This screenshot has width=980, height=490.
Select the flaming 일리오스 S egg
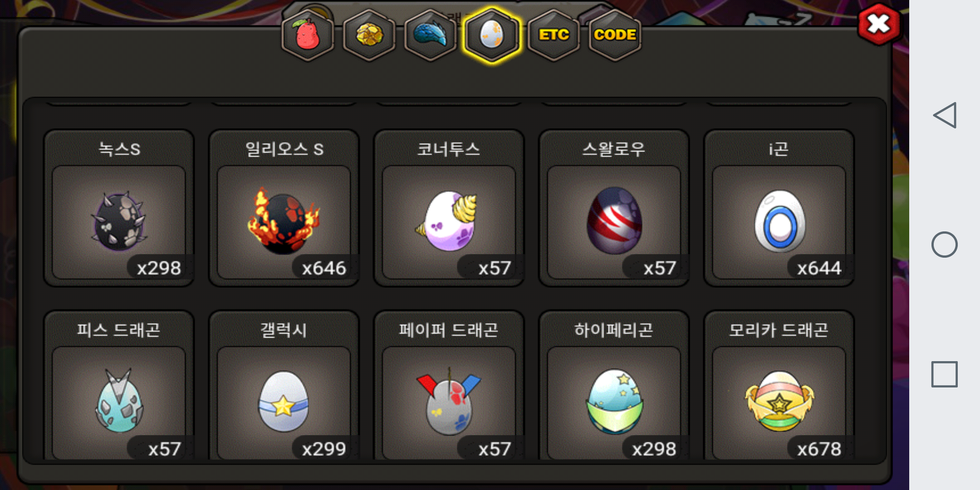pyautogui.click(x=284, y=208)
